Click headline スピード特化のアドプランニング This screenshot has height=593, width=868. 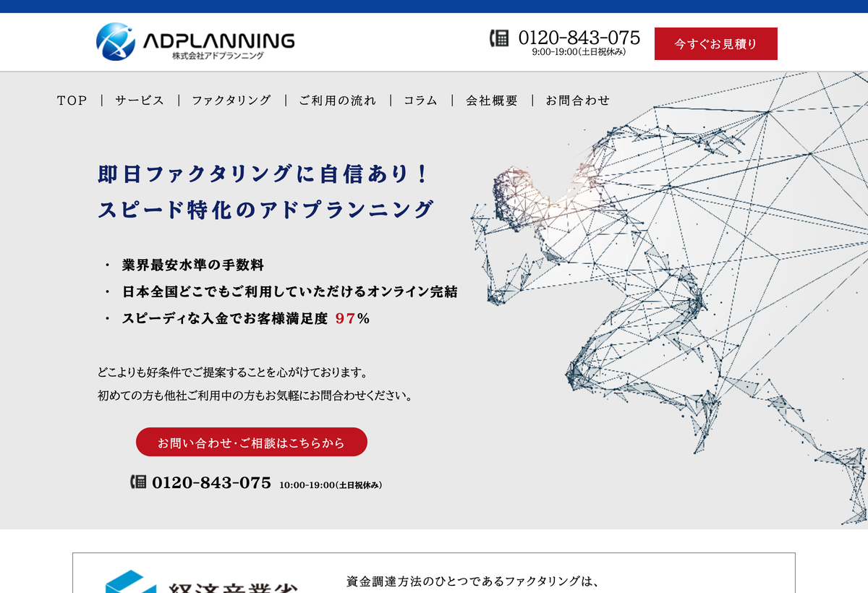tap(265, 210)
